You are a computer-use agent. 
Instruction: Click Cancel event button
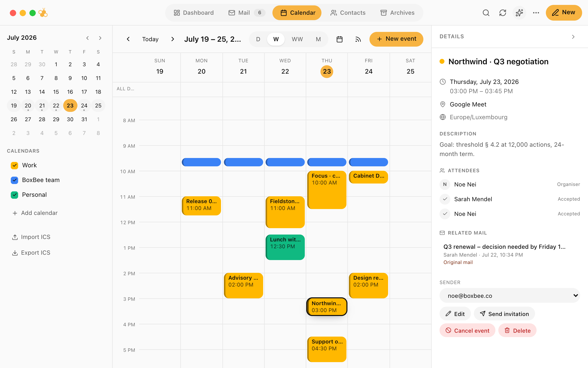(467, 330)
